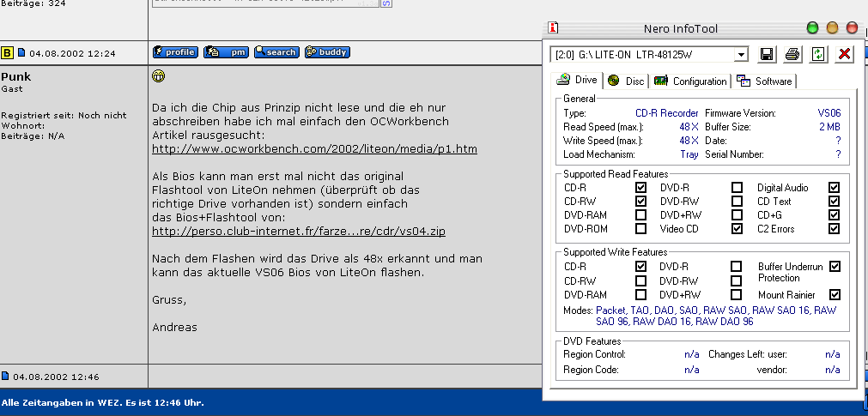Click the smiley emoticon in Punk's post
Screen dimensions: 868x416
pyautogui.click(x=158, y=76)
